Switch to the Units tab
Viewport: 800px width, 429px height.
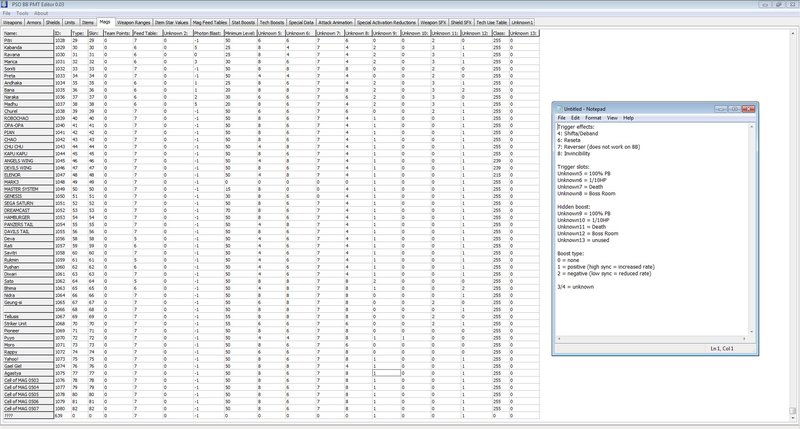(70, 22)
